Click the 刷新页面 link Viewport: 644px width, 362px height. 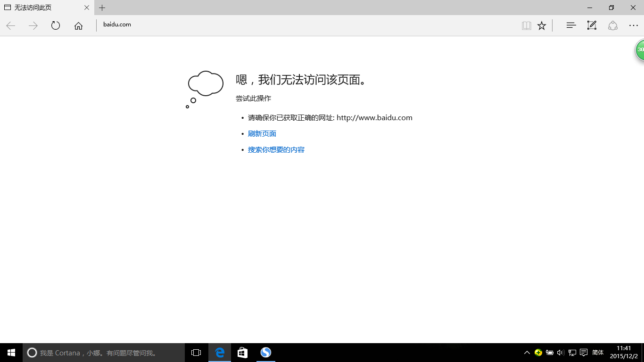click(x=262, y=134)
